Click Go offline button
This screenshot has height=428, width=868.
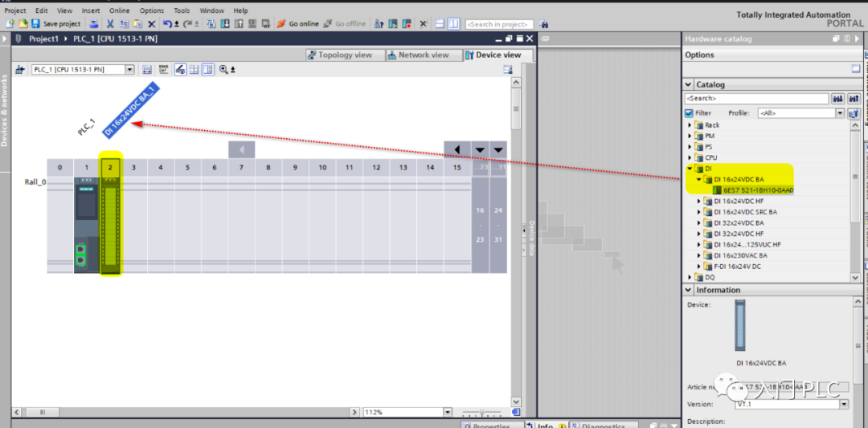click(x=344, y=24)
